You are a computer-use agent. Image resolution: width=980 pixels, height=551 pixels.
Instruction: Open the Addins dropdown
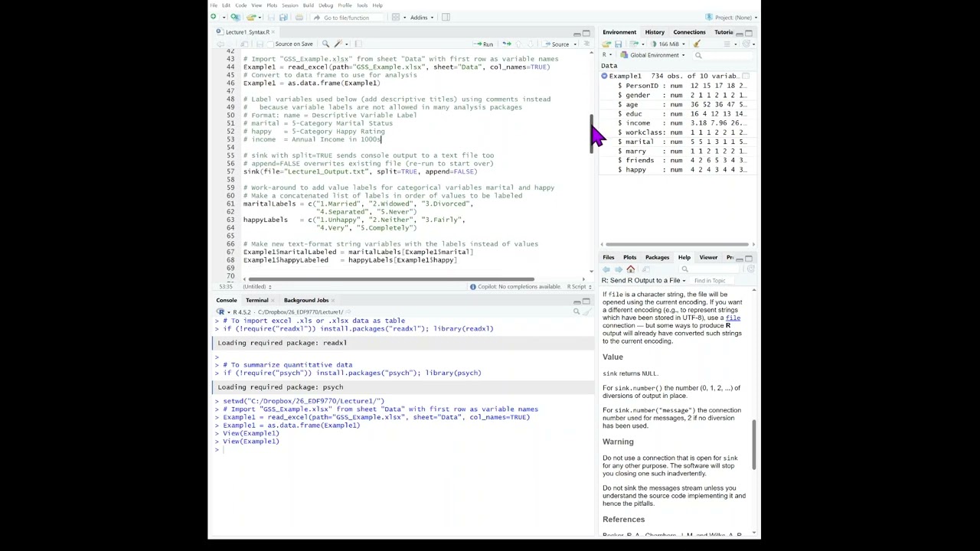(422, 17)
